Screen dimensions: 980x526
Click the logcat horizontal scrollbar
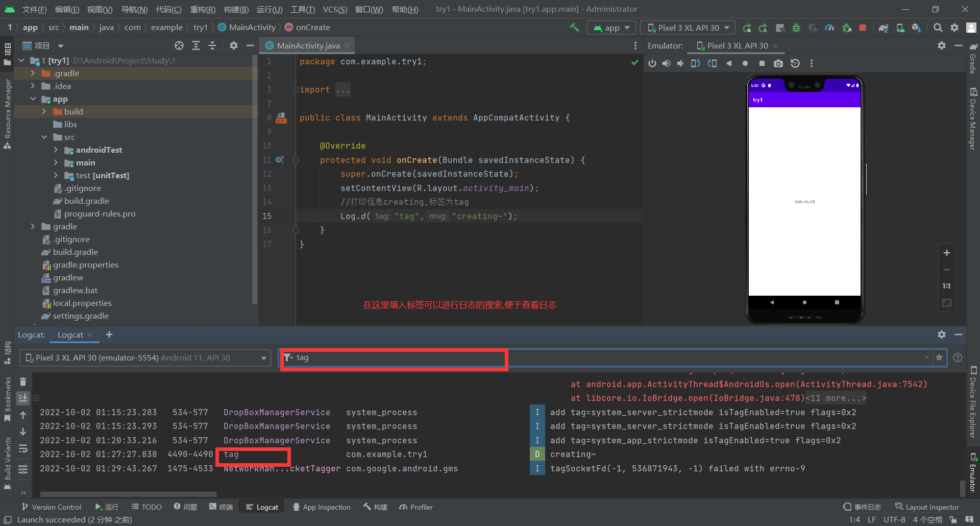[128, 494]
